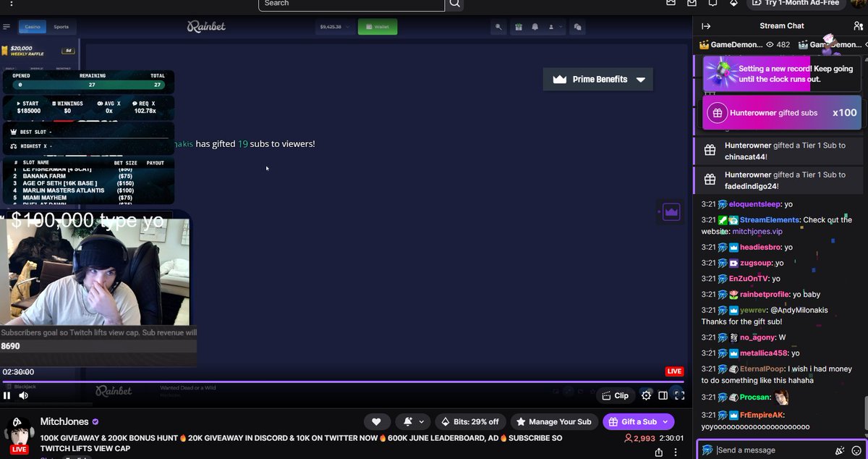Open the top-left three-dot menu
Screen dimensions: 868x459
[x=12, y=3]
